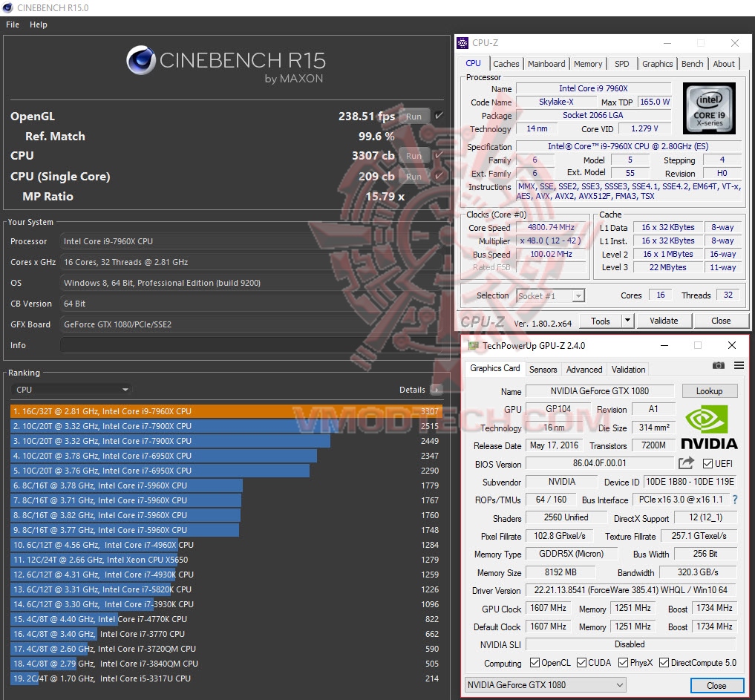Viewport: 755px width, 700px height.
Task: Click the Validate button in CPU-Z
Action: pos(664,320)
